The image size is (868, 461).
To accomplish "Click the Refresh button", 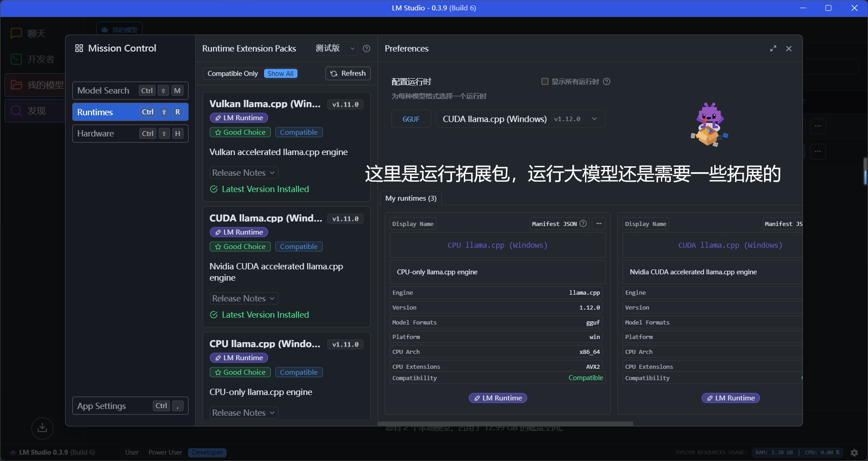I will click(348, 74).
